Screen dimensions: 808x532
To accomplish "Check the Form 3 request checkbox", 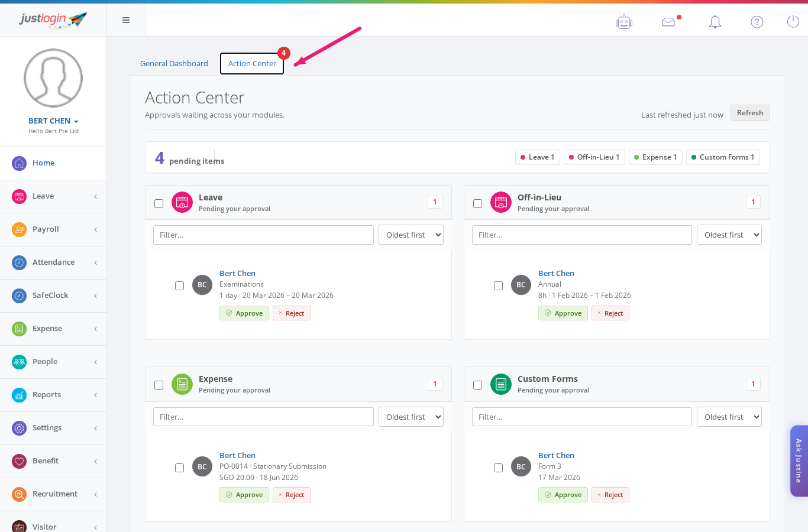I will 498,468.
